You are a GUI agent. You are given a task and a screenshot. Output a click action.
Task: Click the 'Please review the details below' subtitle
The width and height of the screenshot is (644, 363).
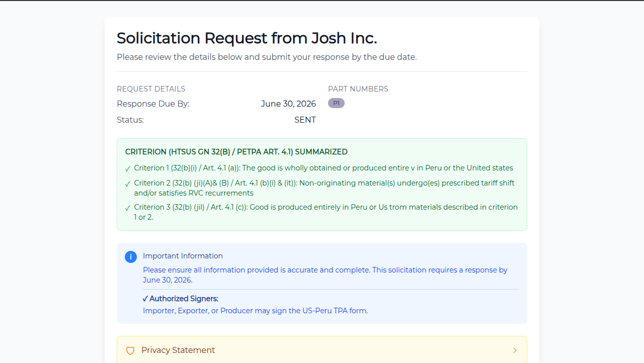click(x=267, y=57)
